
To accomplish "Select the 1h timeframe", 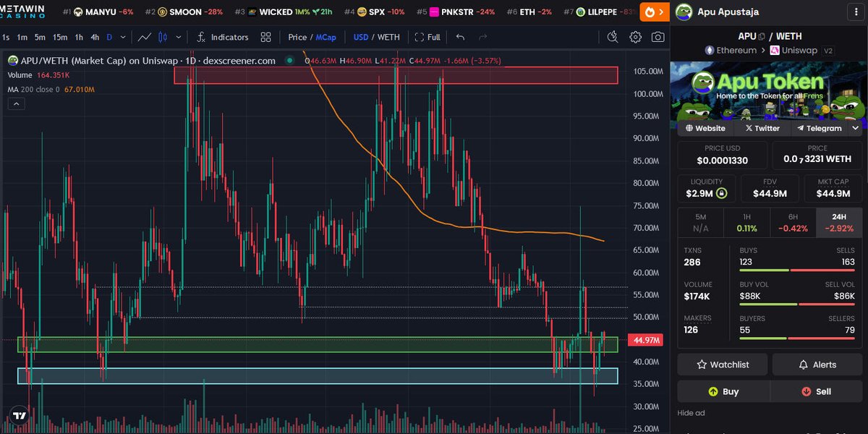I will (x=79, y=37).
